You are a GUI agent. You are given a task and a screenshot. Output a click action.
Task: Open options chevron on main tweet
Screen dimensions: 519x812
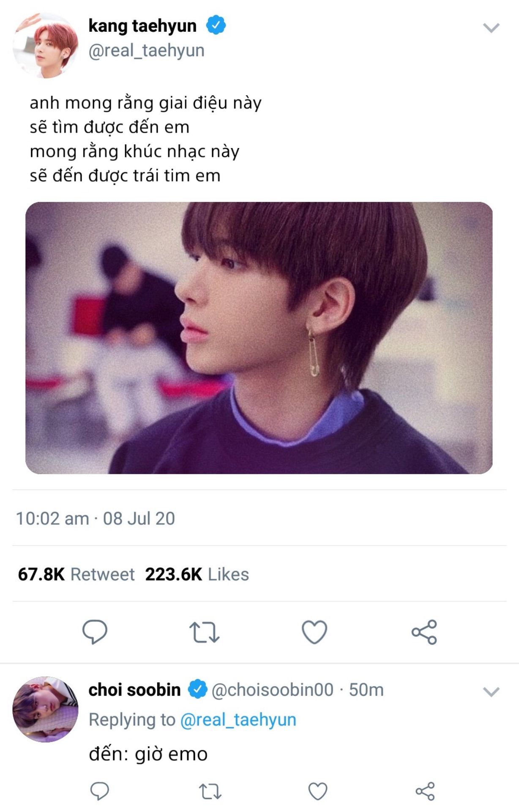(491, 28)
